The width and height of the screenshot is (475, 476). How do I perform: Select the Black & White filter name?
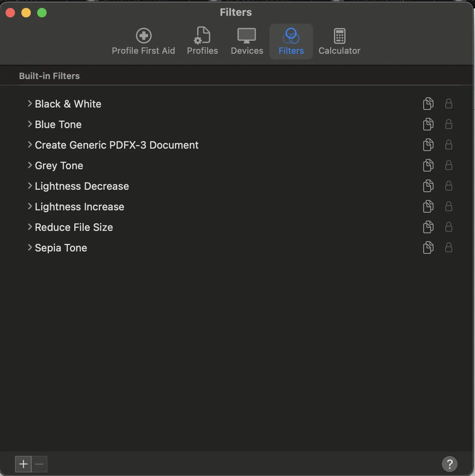(68, 104)
